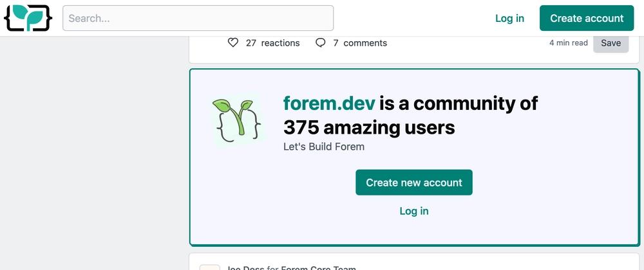Open the Forem logo home link
This screenshot has height=270, width=644.
coord(28,18)
